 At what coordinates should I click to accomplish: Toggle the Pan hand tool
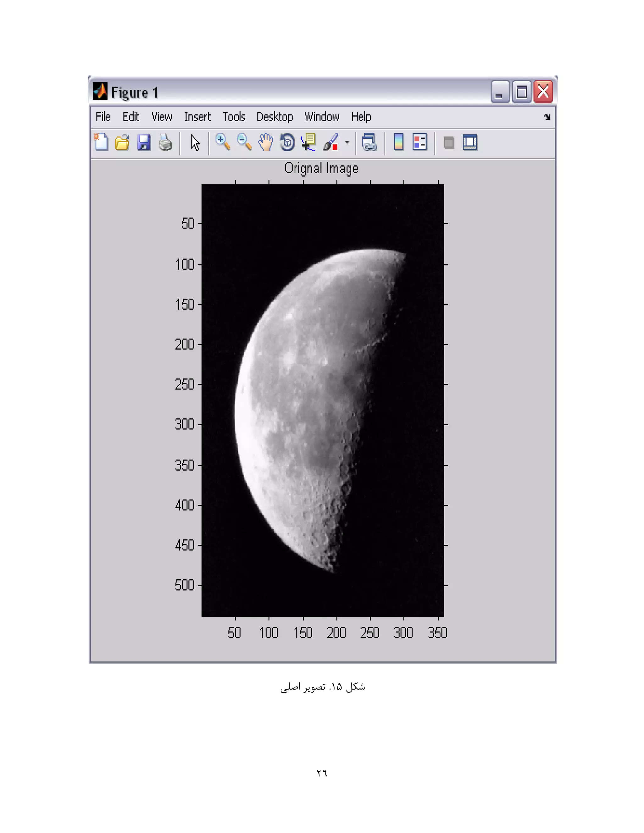[265, 142]
